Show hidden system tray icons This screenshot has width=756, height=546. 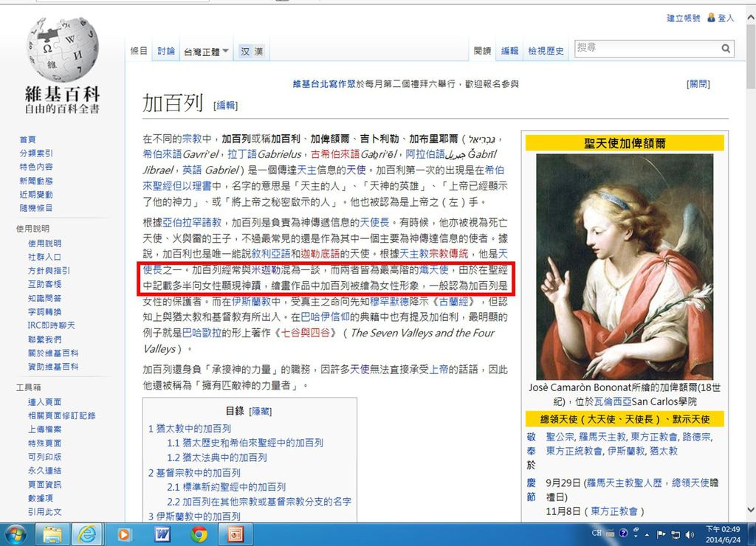pos(647,534)
